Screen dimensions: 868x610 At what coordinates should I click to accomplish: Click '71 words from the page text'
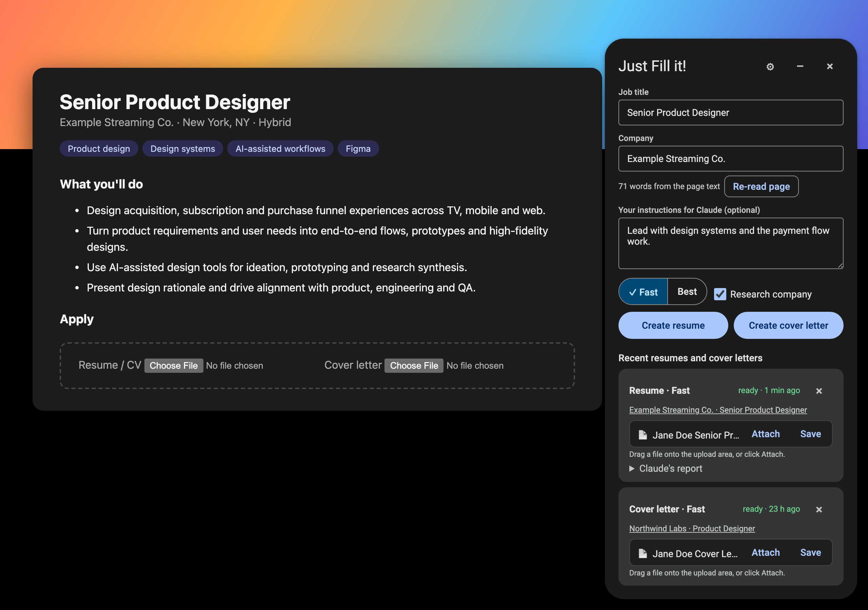[669, 186]
